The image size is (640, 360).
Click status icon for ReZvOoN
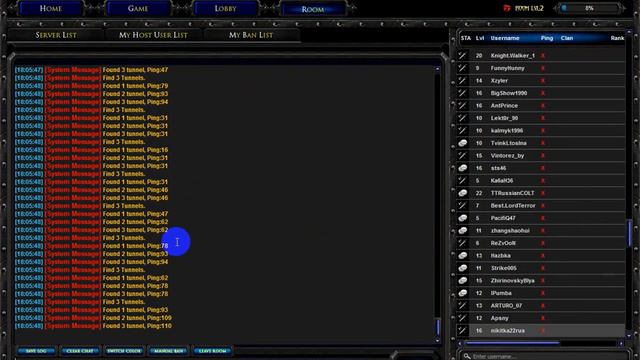462,243
